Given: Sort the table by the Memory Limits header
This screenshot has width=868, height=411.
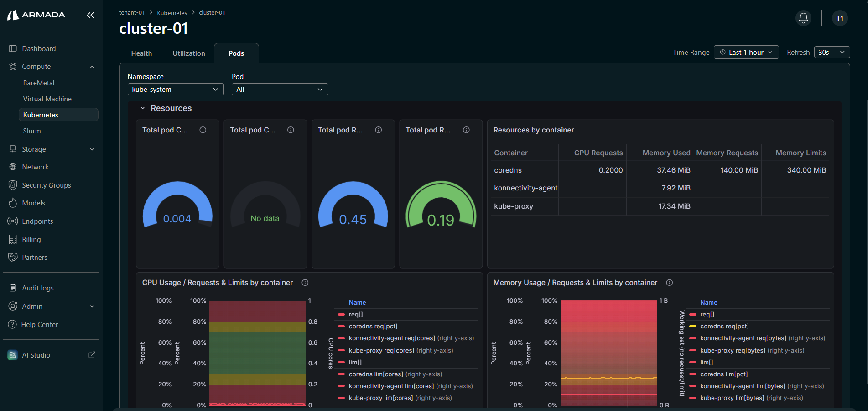Looking at the screenshot, I should [801, 153].
